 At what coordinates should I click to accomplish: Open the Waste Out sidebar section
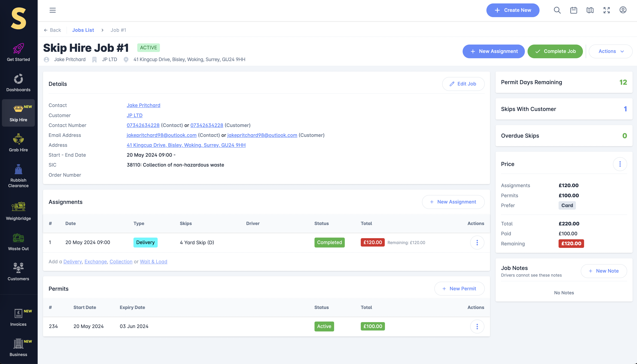tap(18, 242)
